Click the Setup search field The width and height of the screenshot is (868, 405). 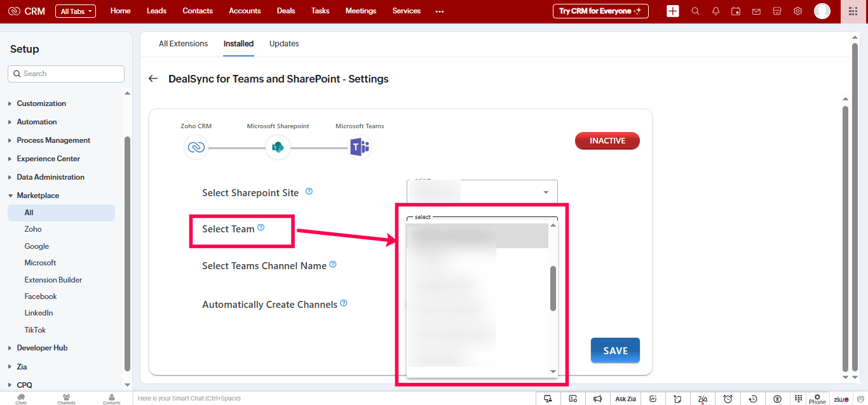(66, 74)
